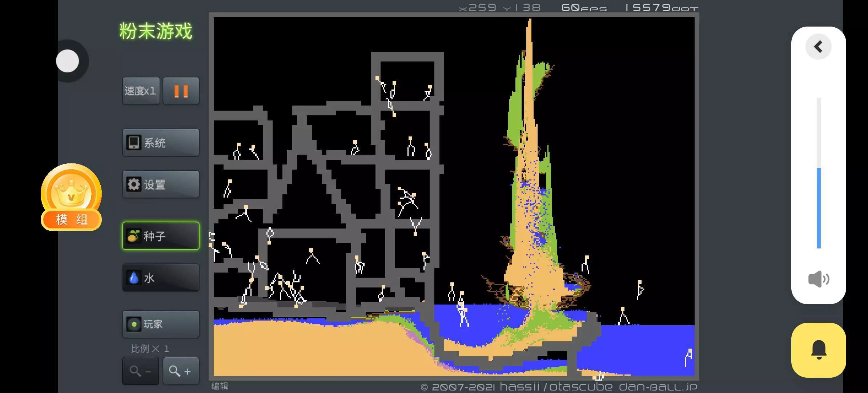The height and width of the screenshot is (393, 868).
Task: Adjust the blue volume slider
Action: point(819,207)
